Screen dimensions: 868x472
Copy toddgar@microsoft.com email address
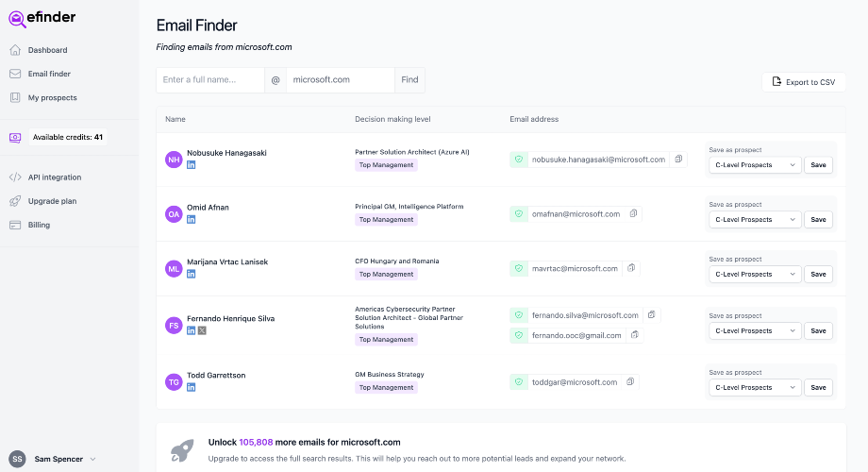pos(630,381)
